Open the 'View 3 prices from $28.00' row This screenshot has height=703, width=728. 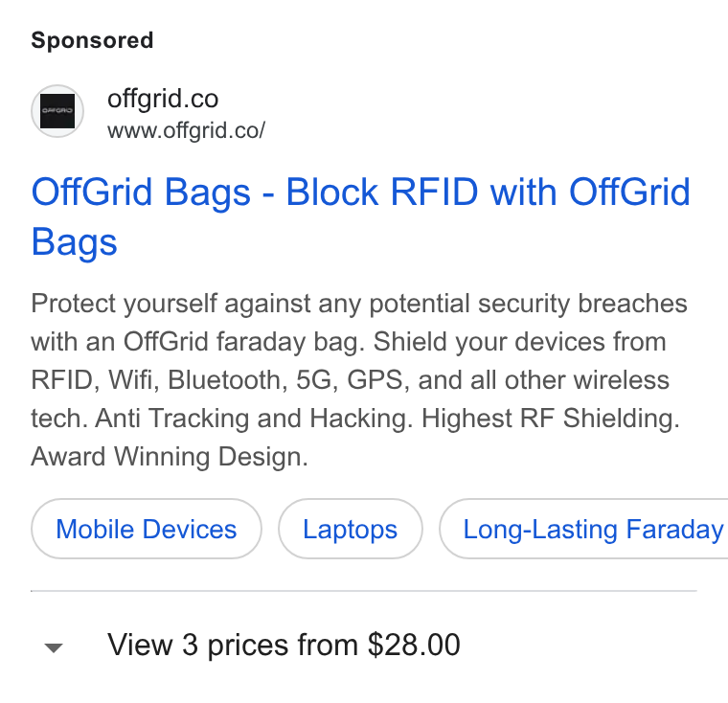[364, 645]
